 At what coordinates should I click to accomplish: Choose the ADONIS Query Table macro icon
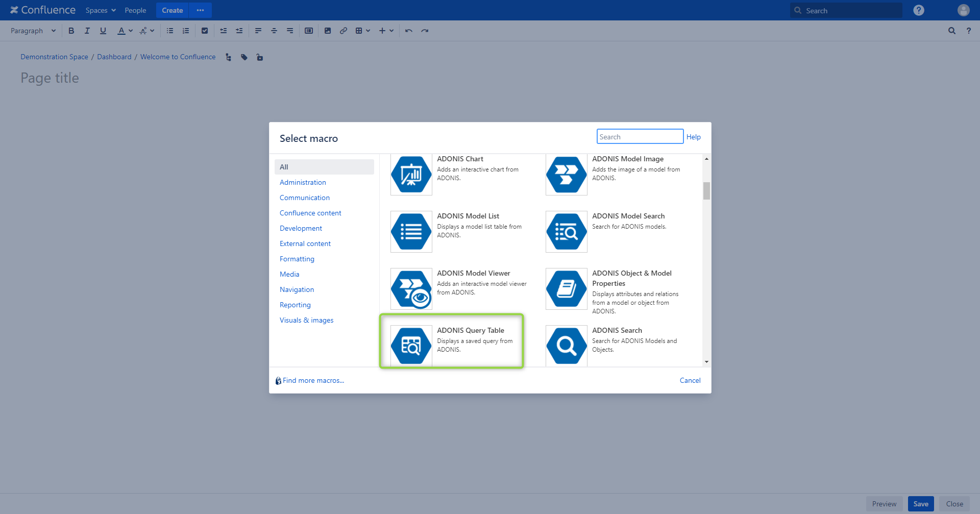click(411, 346)
